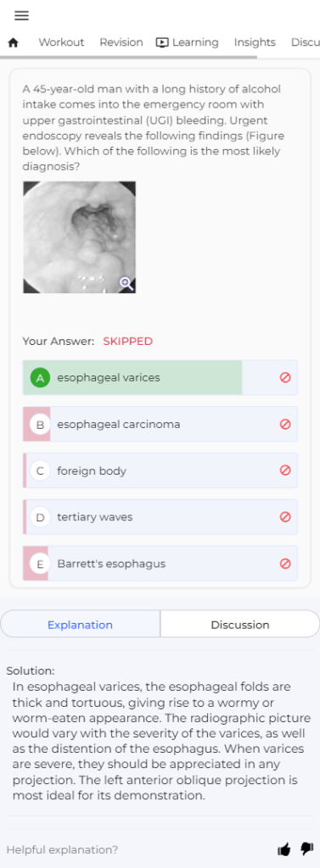This screenshot has height=868, width=320.
Task: Open the Learning tab
Action: click(188, 42)
